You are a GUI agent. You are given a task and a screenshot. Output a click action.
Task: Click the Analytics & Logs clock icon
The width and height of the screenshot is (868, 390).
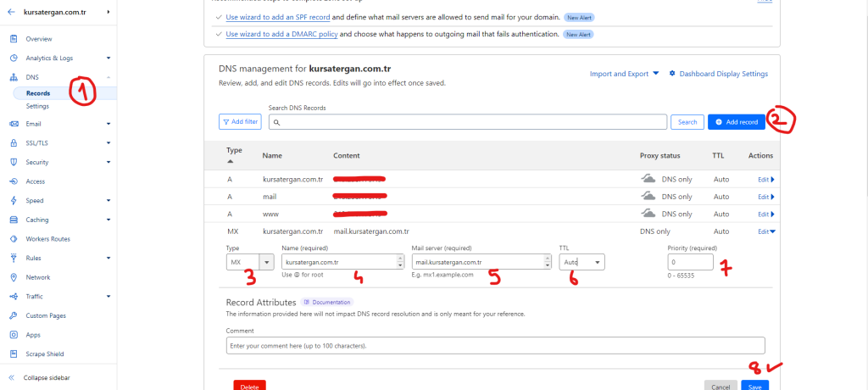click(14, 58)
